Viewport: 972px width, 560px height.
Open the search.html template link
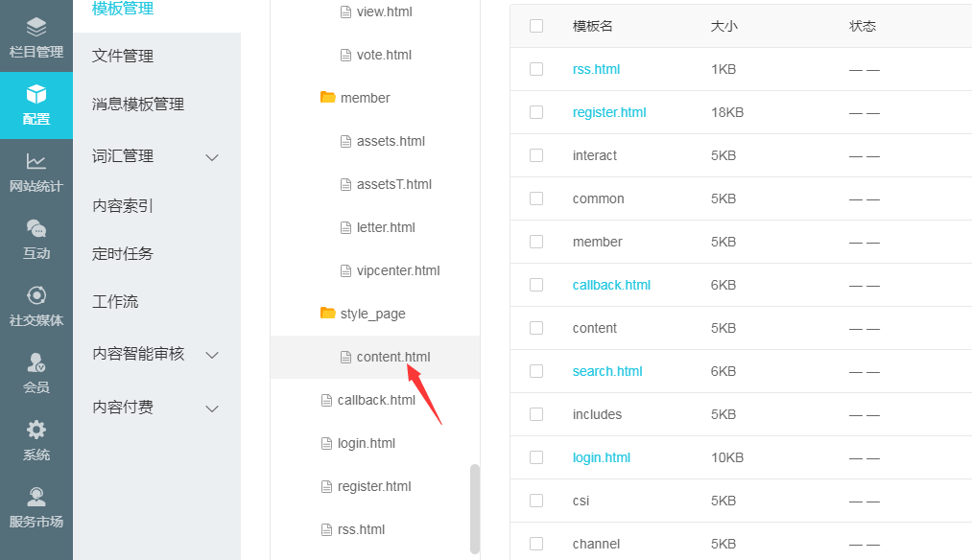pyautogui.click(x=607, y=371)
